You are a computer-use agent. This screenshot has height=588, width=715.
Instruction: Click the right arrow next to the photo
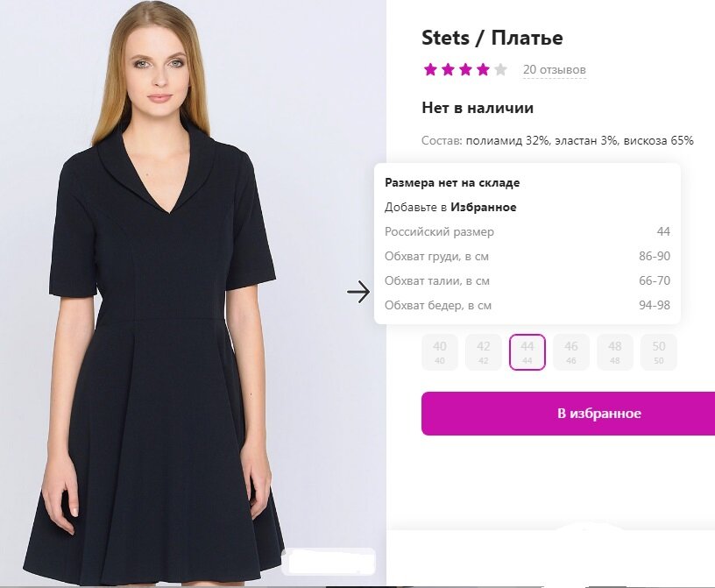click(x=358, y=292)
